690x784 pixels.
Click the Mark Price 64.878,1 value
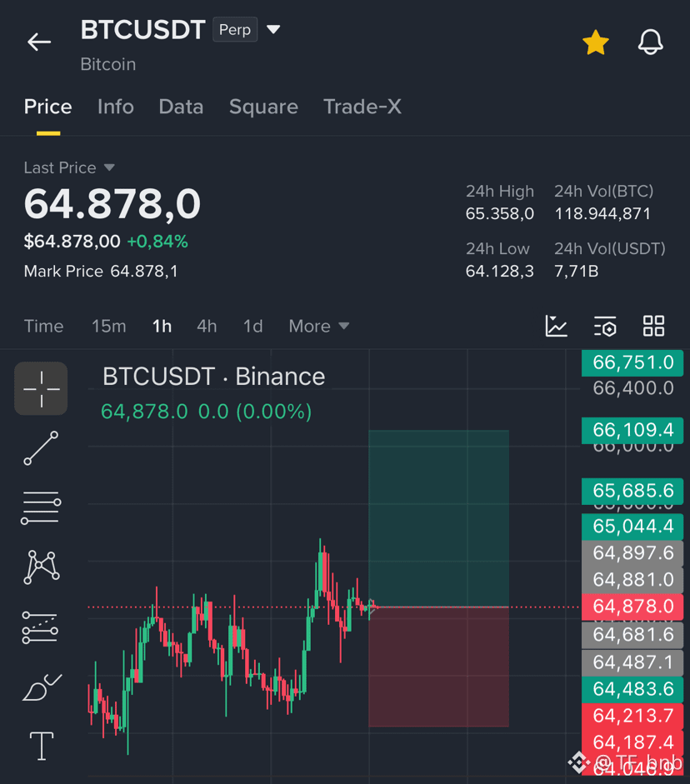click(x=144, y=271)
